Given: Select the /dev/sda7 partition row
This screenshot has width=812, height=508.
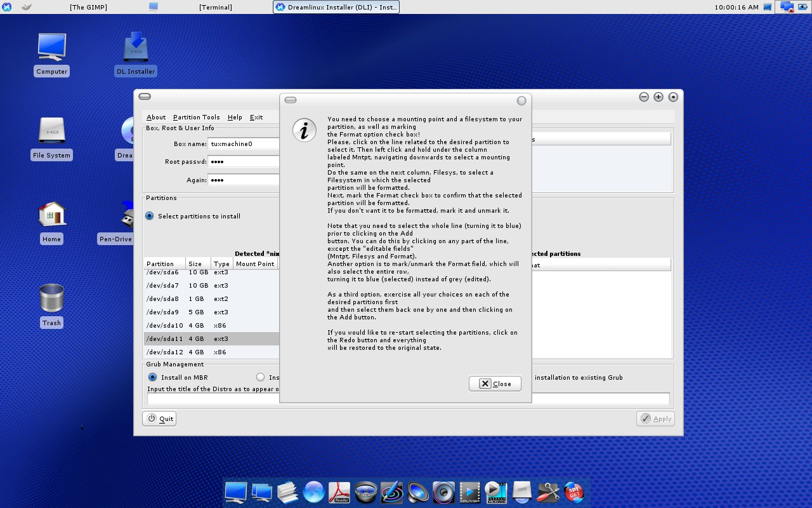Looking at the screenshot, I should pos(211,286).
